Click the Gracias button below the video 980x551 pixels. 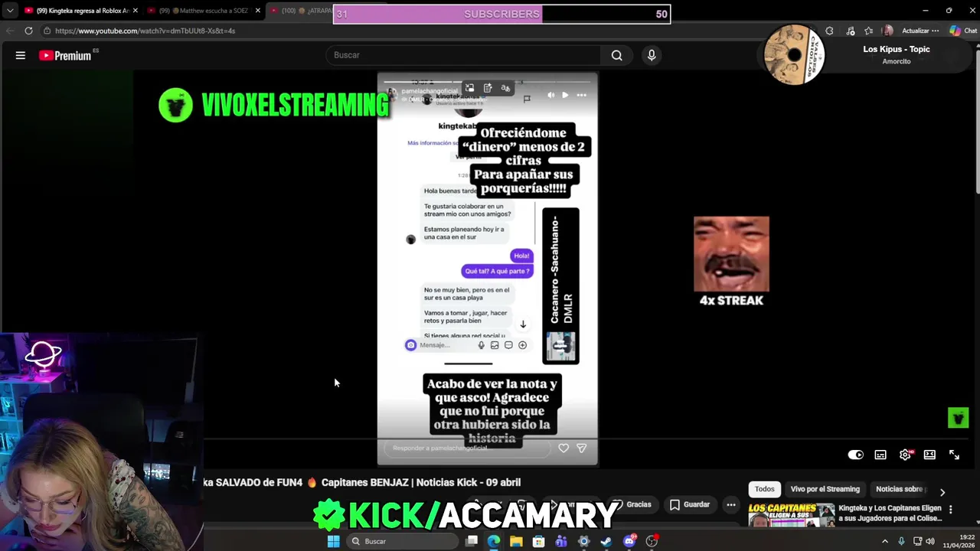tap(633, 505)
